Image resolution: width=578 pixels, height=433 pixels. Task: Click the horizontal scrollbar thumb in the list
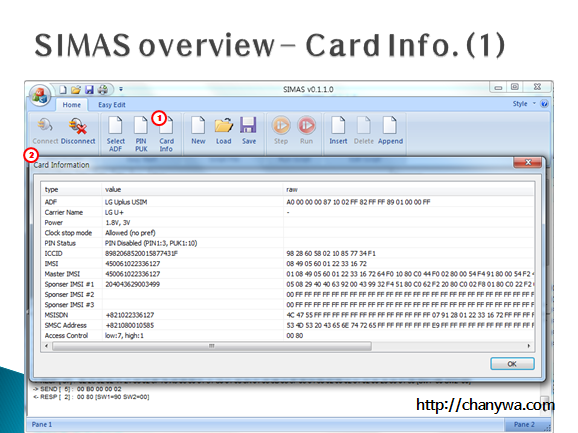pyautogui.click(x=212, y=346)
